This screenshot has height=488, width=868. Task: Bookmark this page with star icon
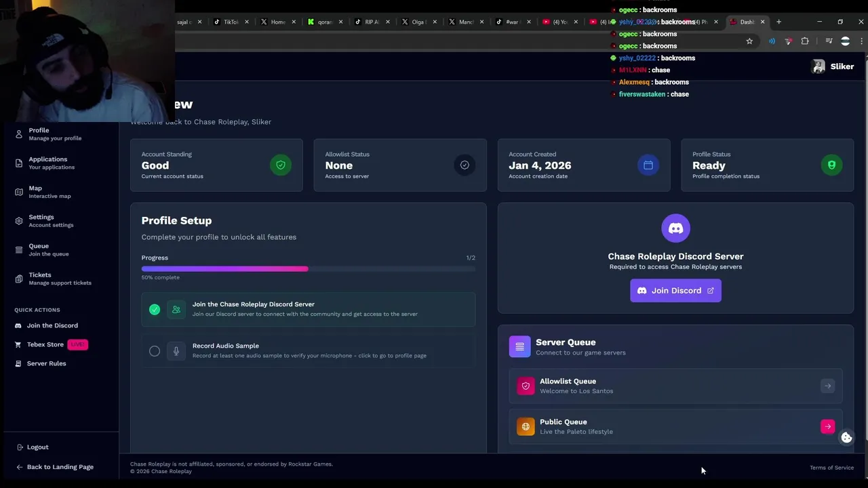point(749,41)
